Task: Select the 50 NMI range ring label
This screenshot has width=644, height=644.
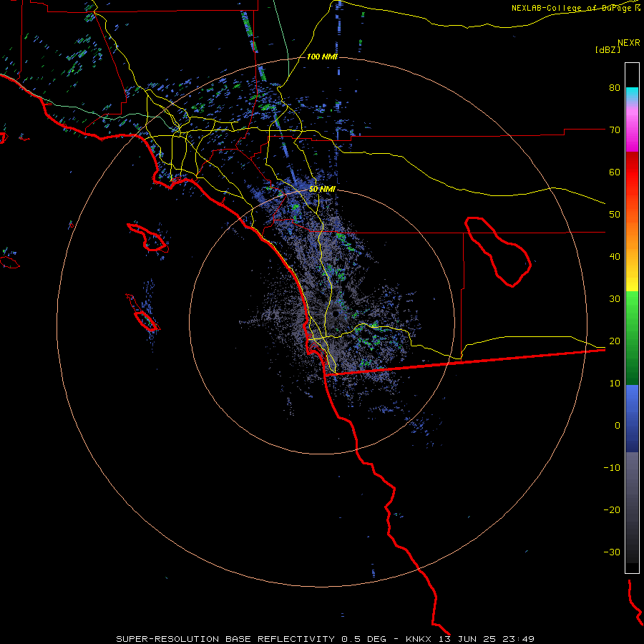Action: click(322, 189)
